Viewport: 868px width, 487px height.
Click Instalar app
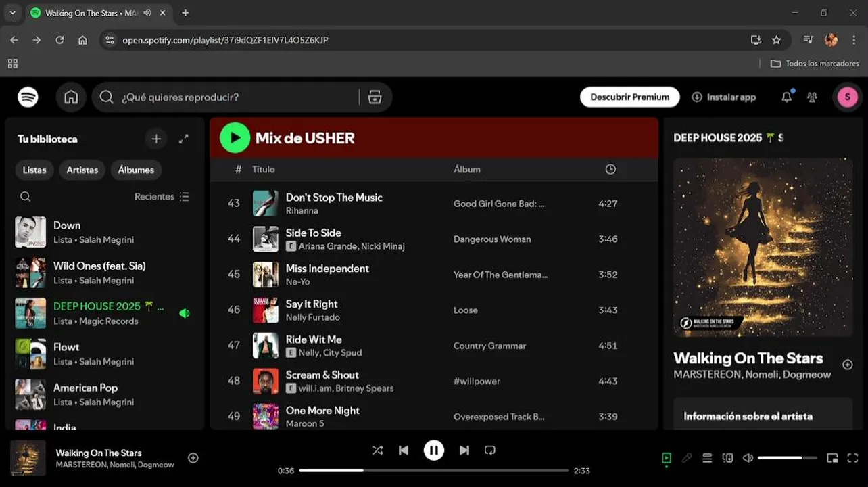724,97
